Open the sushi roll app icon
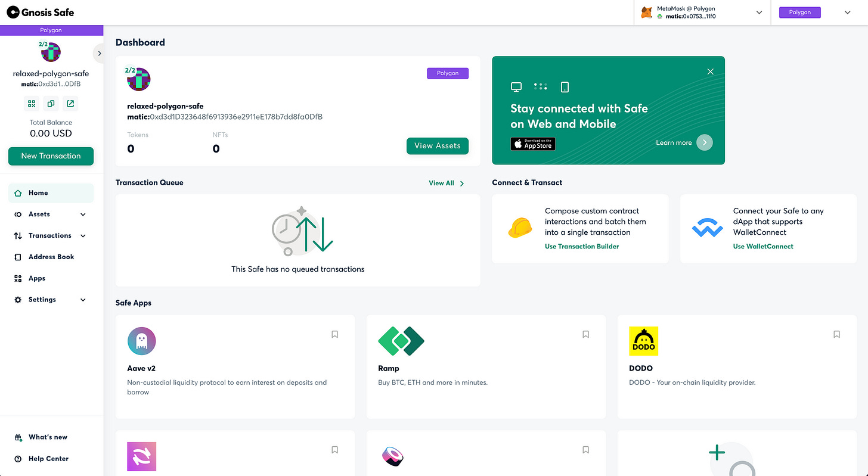868x476 pixels. click(392, 456)
